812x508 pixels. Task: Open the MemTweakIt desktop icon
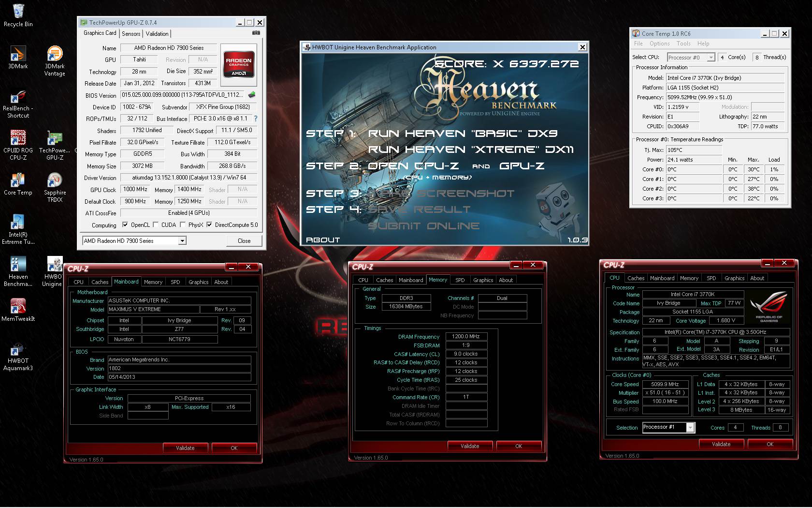tap(18, 310)
